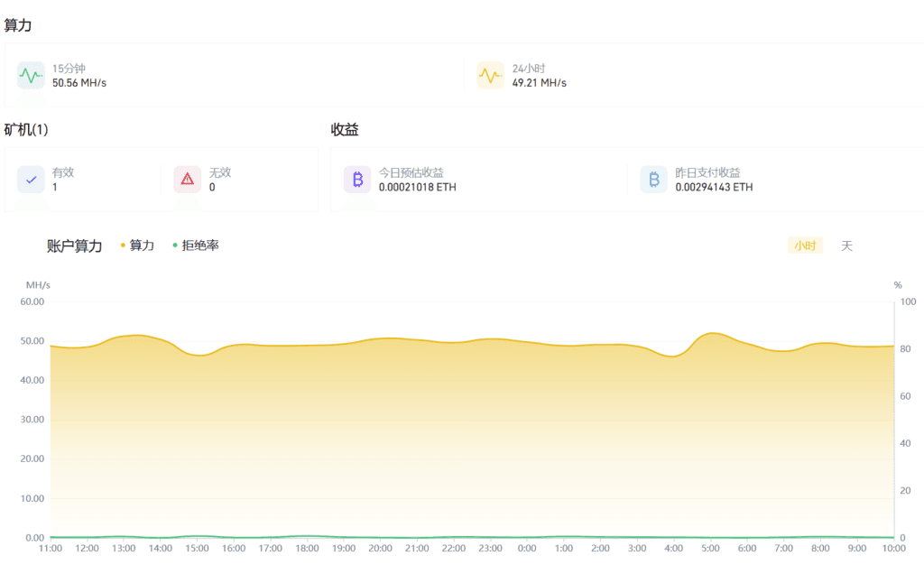Screen dimensions: 924x565
Task: Click the purple Bitcoin icon for 今日预估收益
Action: coord(356,180)
